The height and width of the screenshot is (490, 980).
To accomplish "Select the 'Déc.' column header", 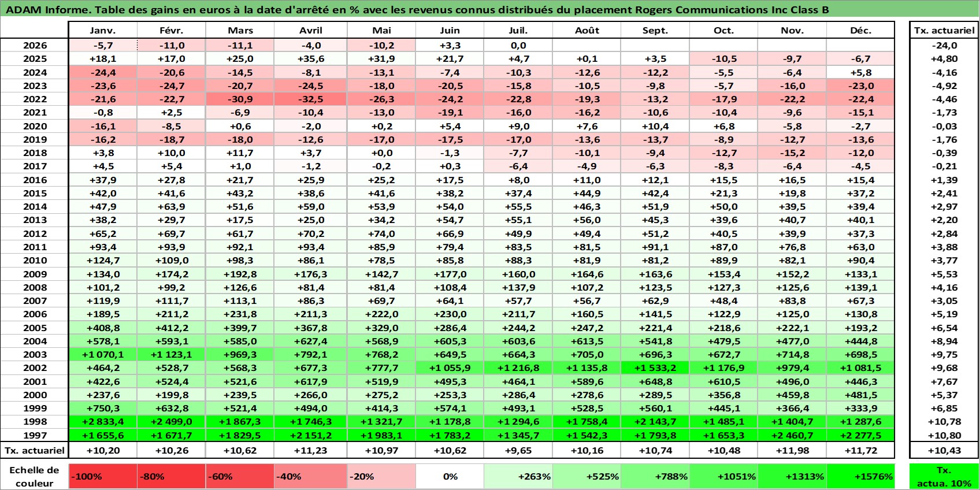I will [x=860, y=31].
